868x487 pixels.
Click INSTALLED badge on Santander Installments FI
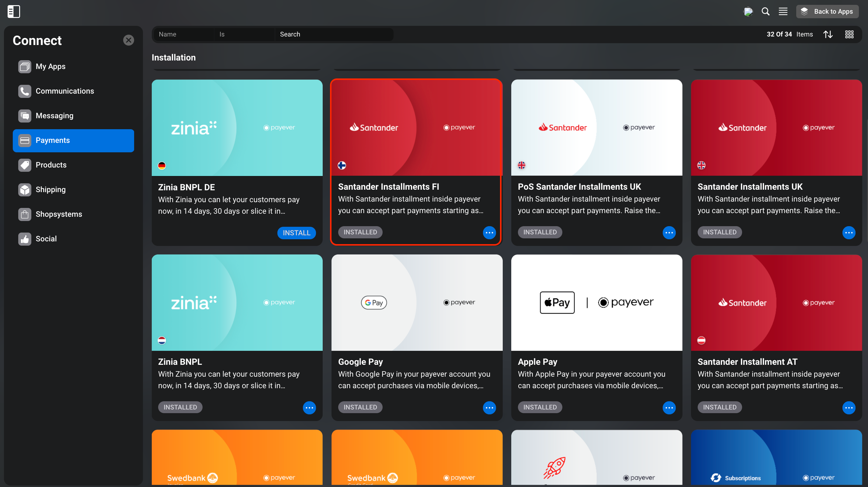[360, 232]
